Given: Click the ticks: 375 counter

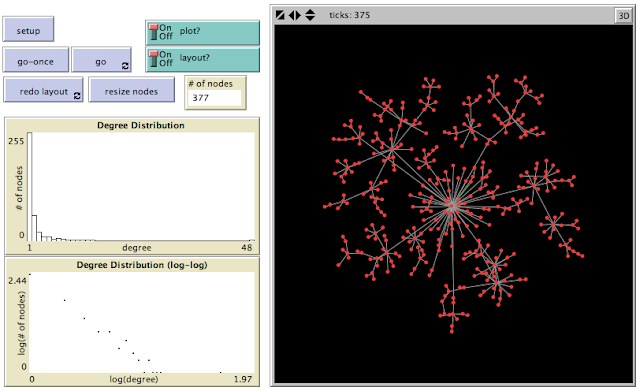Looking at the screenshot, I should [349, 15].
